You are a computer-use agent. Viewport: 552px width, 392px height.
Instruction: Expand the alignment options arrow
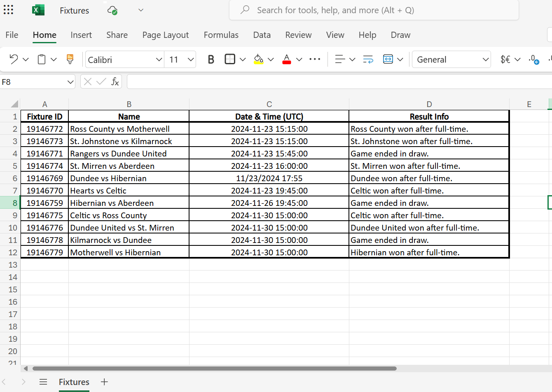pos(352,60)
